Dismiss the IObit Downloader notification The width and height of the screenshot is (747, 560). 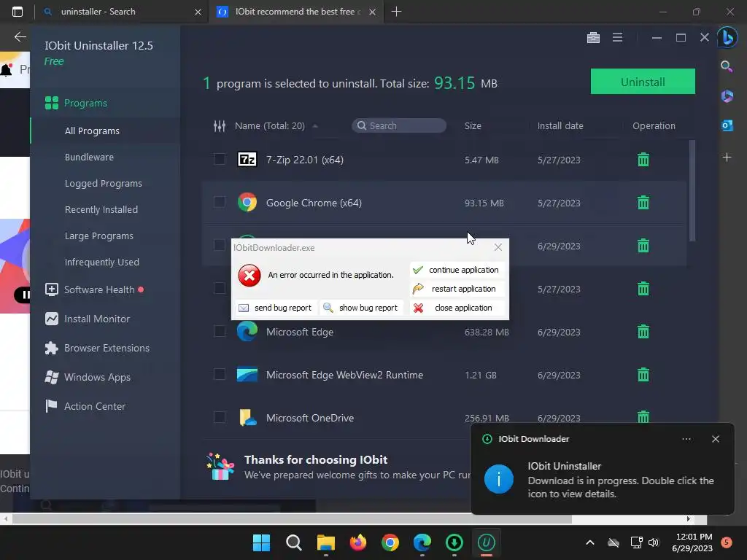[x=716, y=439]
